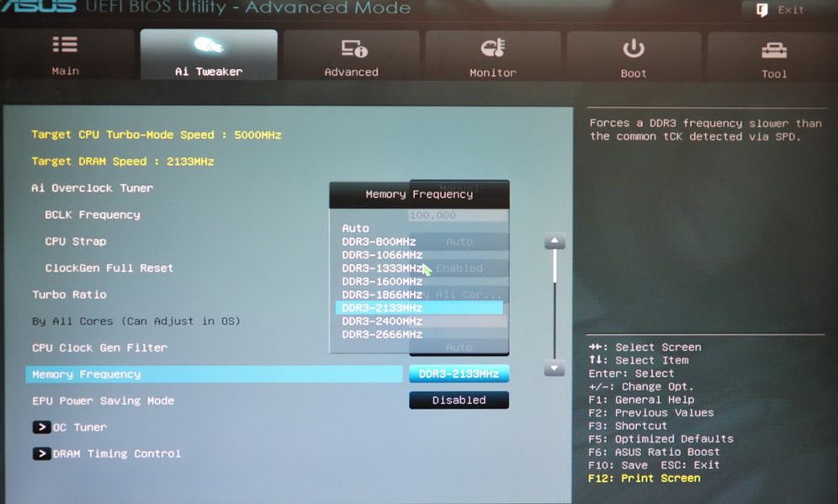Switch to the Monitor tab
Image resolution: width=838 pixels, height=504 pixels.
[493, 56]
